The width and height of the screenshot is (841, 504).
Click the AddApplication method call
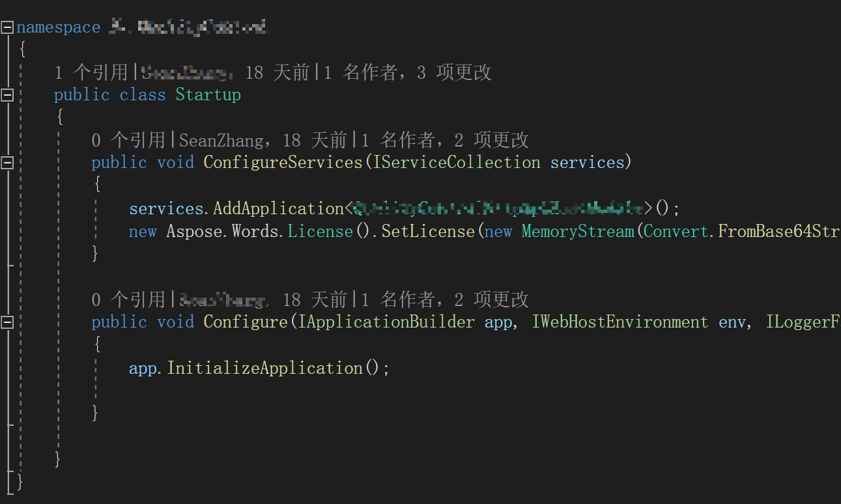pos(278,209)
